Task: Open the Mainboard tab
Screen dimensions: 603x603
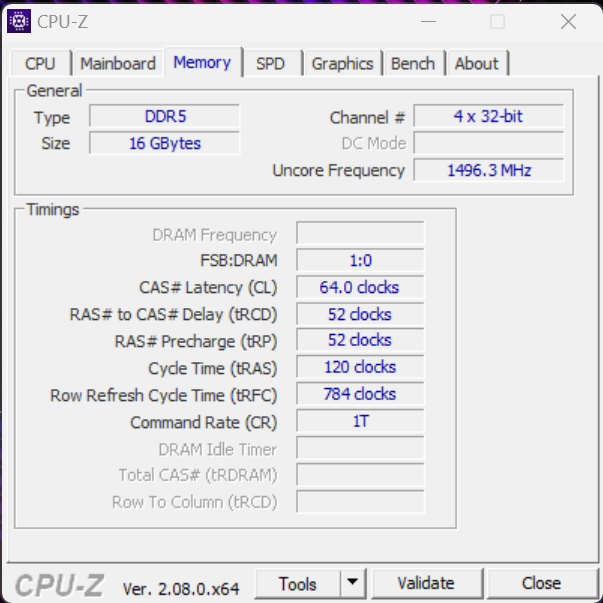Action: pyautogui.click(x=118, y=63)
